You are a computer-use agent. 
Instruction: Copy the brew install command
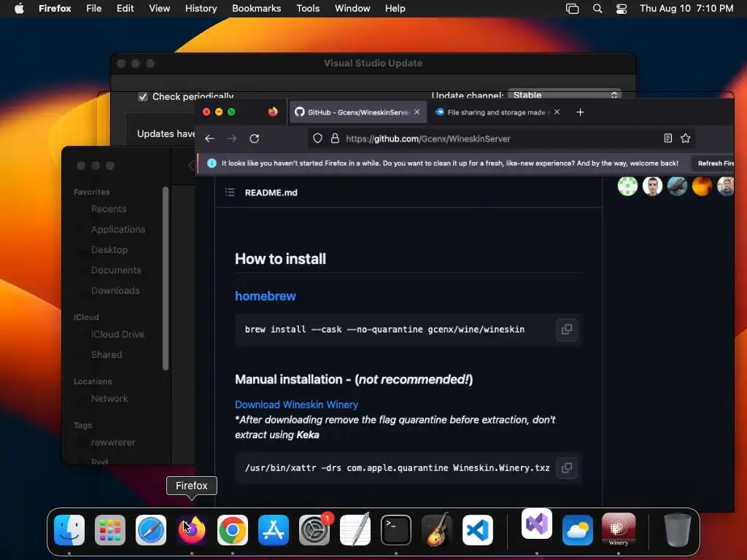pos(566,330)
